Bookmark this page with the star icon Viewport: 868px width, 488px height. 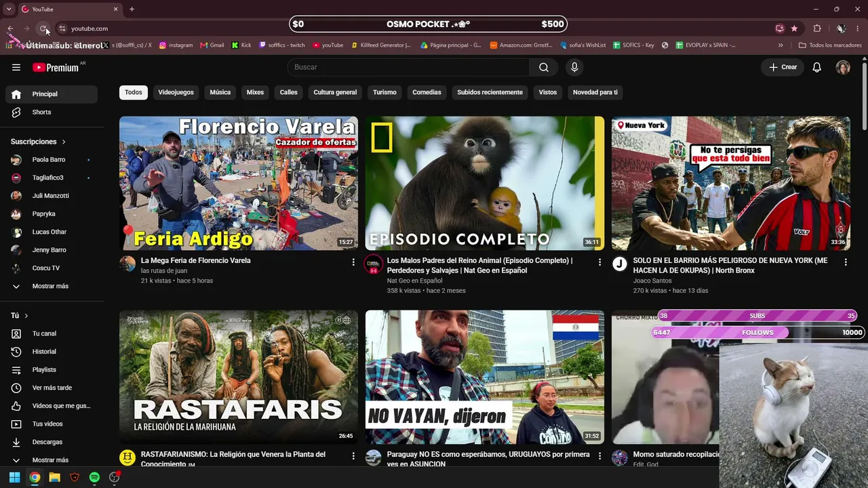(x=794, y=28)
